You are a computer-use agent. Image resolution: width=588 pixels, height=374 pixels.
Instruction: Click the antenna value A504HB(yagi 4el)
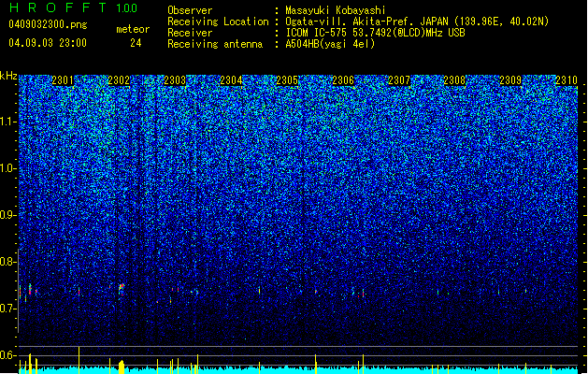pyautogui.click(x=330, y=44)
